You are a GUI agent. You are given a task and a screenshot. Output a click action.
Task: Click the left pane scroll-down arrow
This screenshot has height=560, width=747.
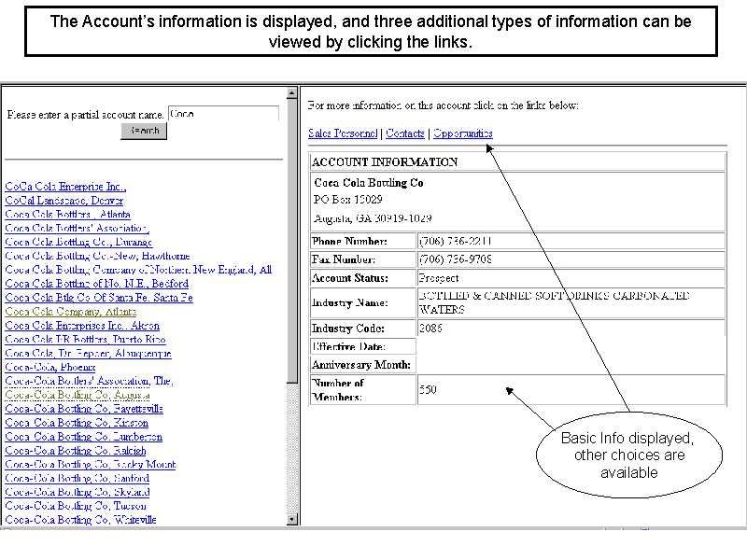292,519
